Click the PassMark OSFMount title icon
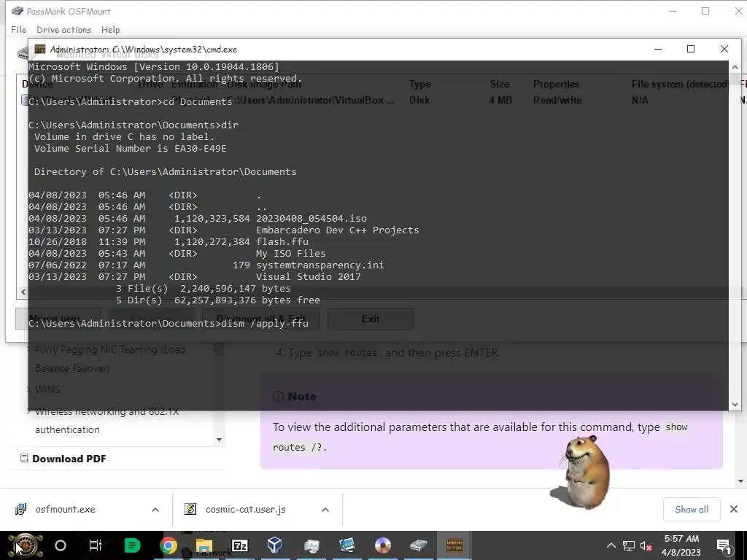Screen dimensions: 747x560 tap(18, 11)
